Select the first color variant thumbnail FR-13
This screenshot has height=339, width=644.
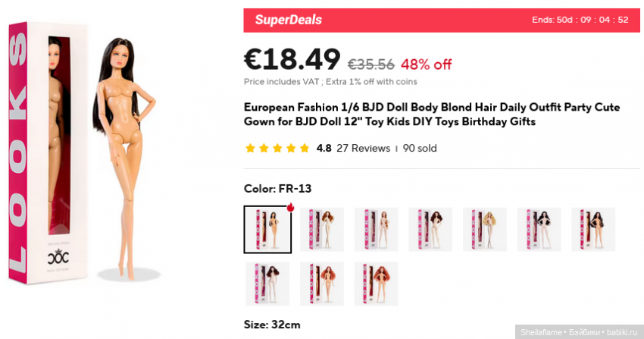click(x=267, y=230)
